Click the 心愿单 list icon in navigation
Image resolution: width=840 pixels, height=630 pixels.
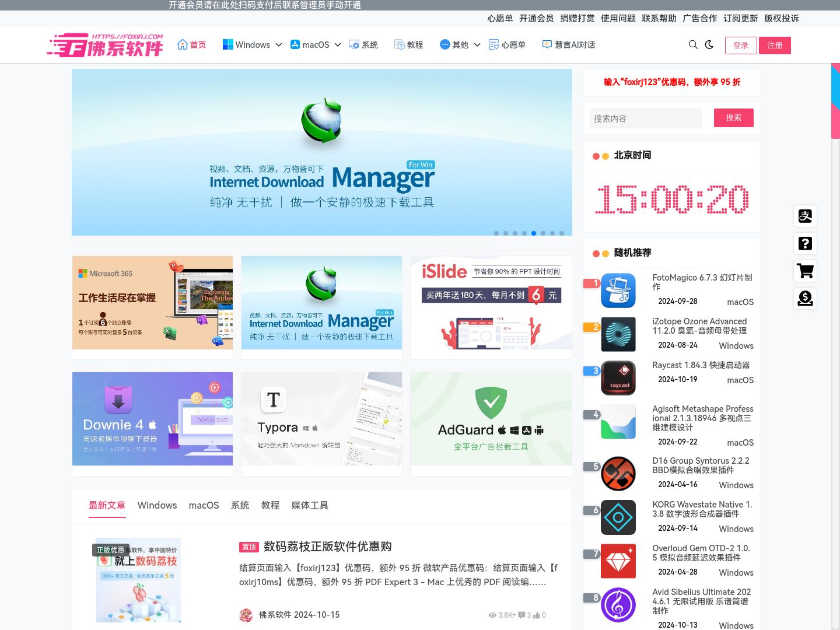click(494, 44)
